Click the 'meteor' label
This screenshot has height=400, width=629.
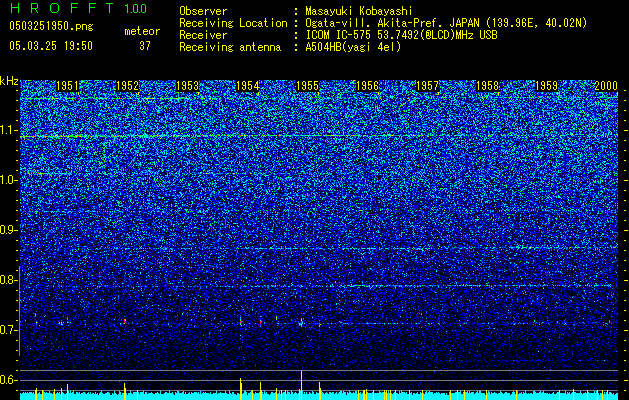click(x=142, y=31)
